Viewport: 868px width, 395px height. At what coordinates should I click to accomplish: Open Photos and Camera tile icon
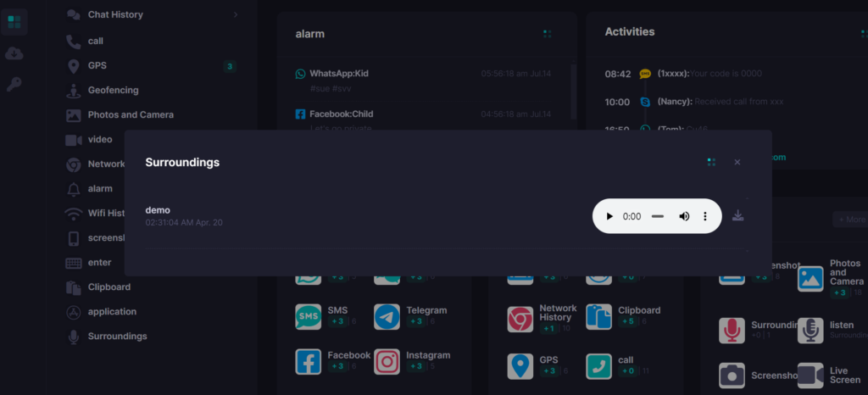[810, 279]
